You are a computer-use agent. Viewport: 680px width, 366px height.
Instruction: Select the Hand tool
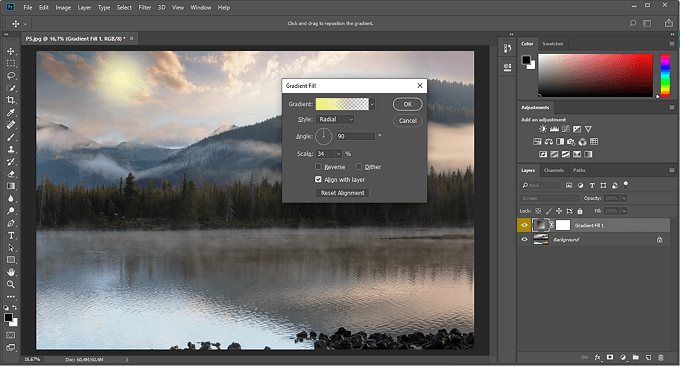11,272
